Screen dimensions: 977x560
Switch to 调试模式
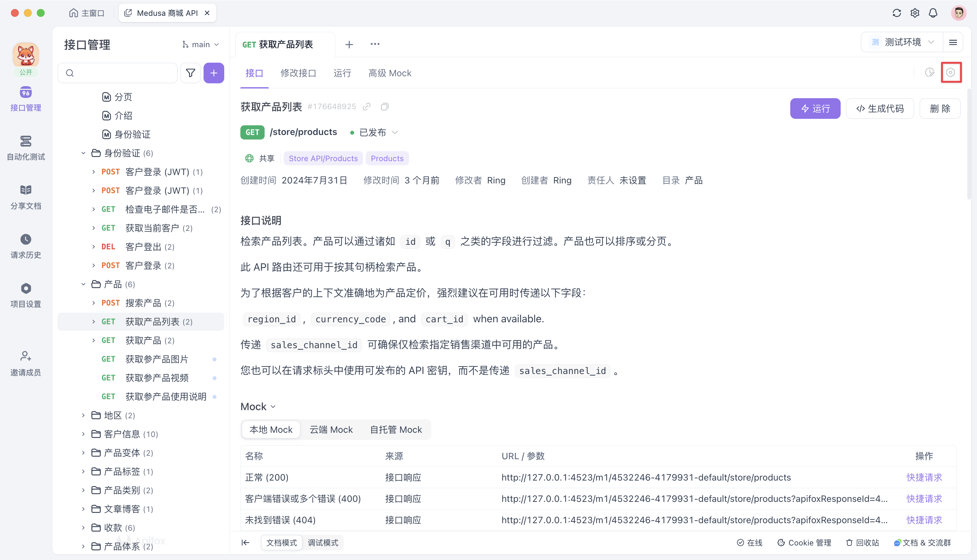coord(323,543)
